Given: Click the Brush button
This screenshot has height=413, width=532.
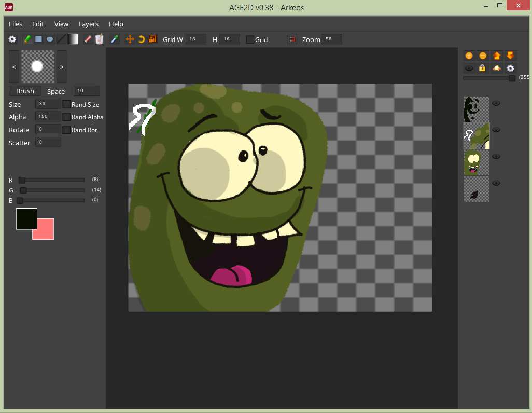Looking at the screenshot, I should coord(25,91).
